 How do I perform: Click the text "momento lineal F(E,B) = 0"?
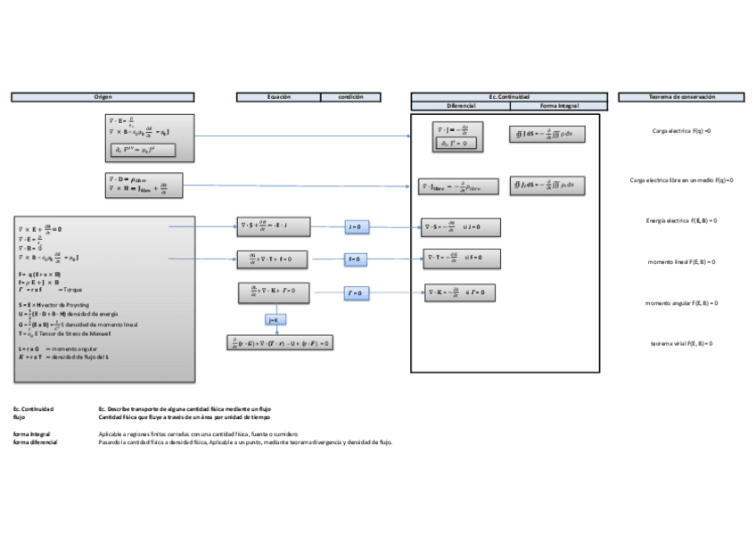[x=681, y=262]
